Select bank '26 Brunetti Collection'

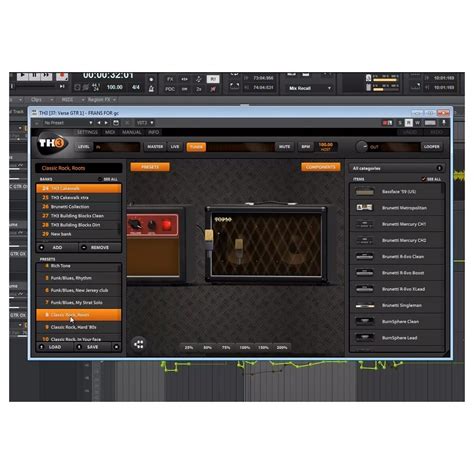click(x=79, y=207)
